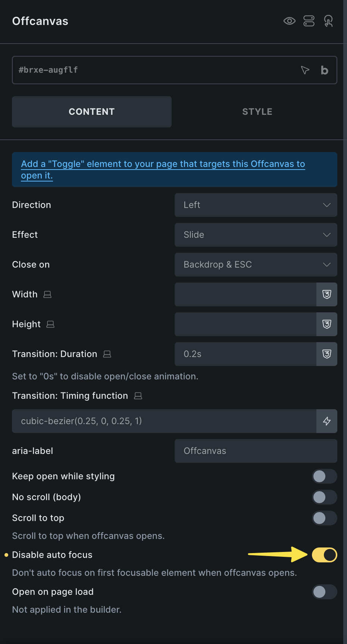The image size is (347, 644).
Task: Click the CSS icon beside Transition Duration
Action: point(327,354)
